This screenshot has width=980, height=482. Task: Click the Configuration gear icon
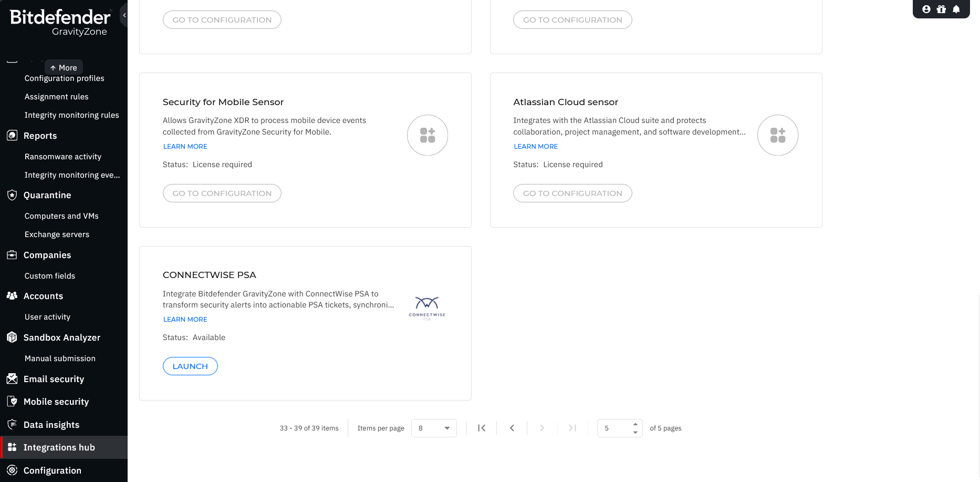[x=12, y=470]
